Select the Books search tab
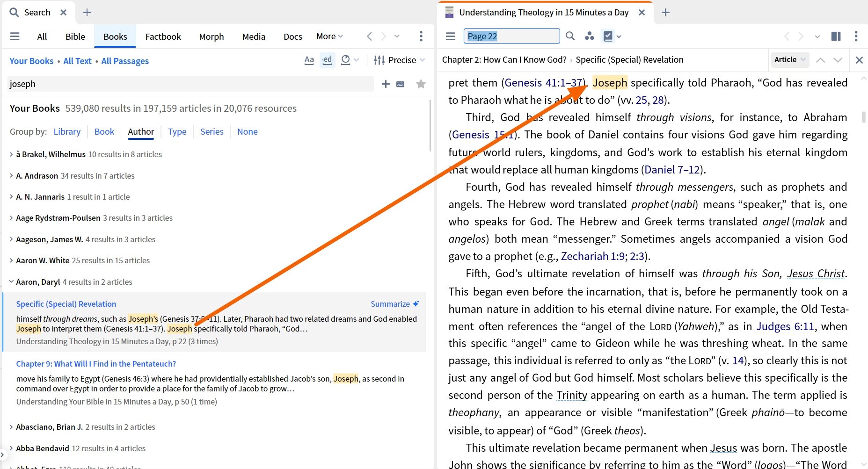Image resolution: width=868 pixels, height=469 pixels. tap(115, 36)
